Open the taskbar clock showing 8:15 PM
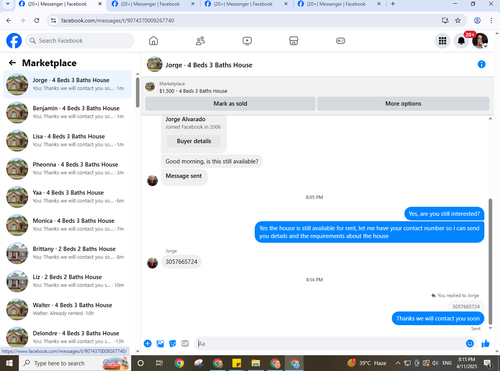This screenshot has width=500, height=371. [466, 363]
